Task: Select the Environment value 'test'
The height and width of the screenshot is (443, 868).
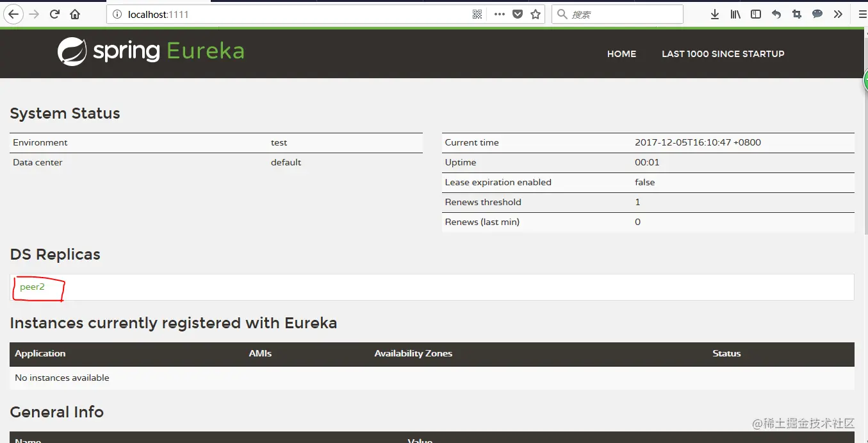Action: pos(279,142)
